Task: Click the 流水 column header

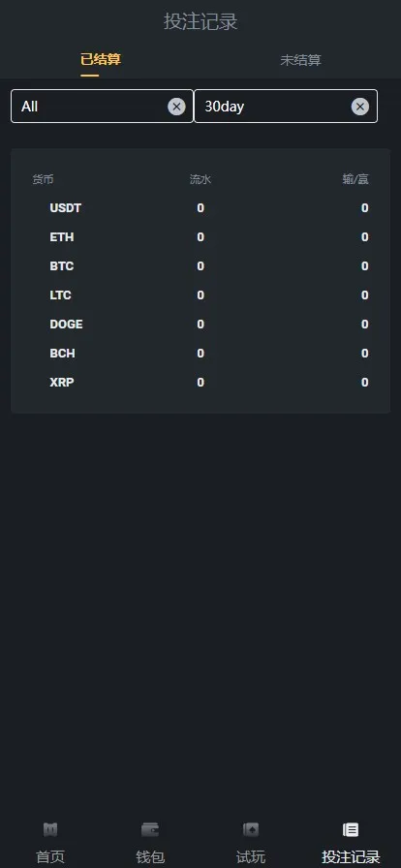Action: 200,179
